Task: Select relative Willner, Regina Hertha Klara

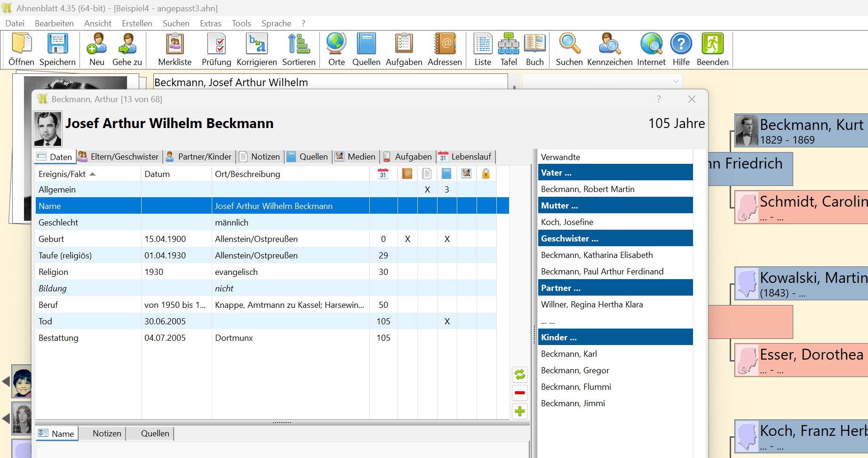Action: (591, 305)
